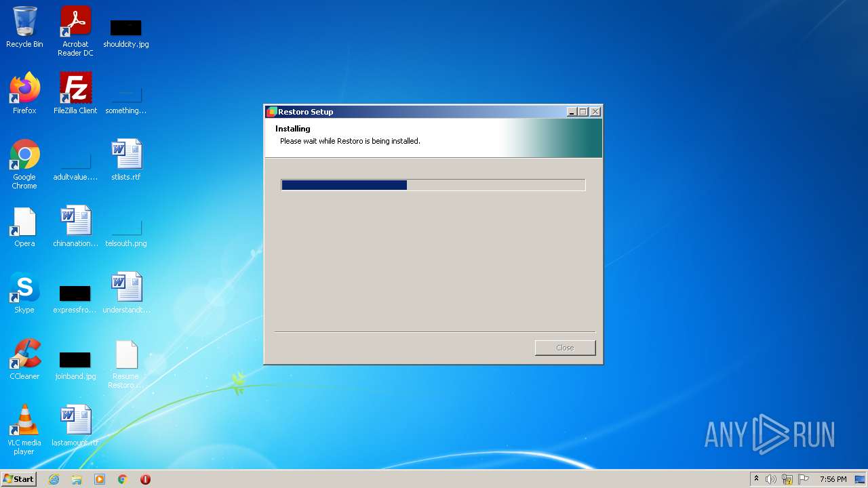
Task: Click red stop-sign taskbar icon
Action: pos(145,479)
